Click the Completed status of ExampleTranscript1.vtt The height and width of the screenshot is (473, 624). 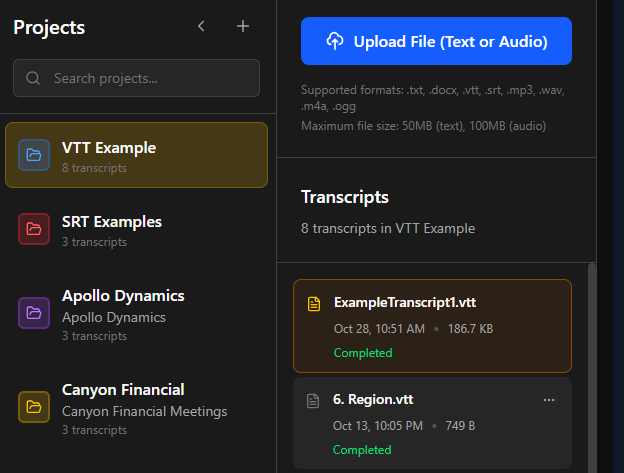pos(363,353)
